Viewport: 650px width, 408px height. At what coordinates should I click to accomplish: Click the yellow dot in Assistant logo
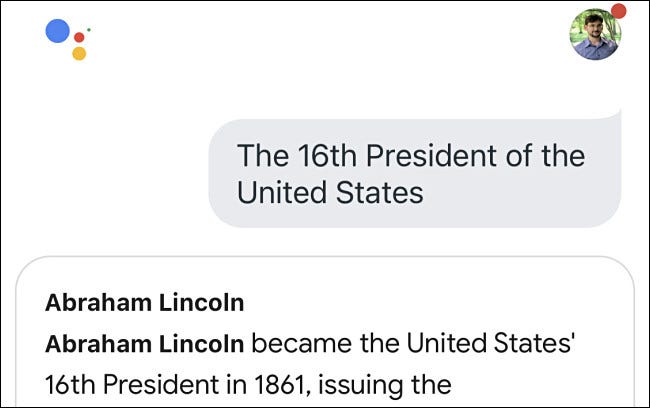[x=79, y=53]
